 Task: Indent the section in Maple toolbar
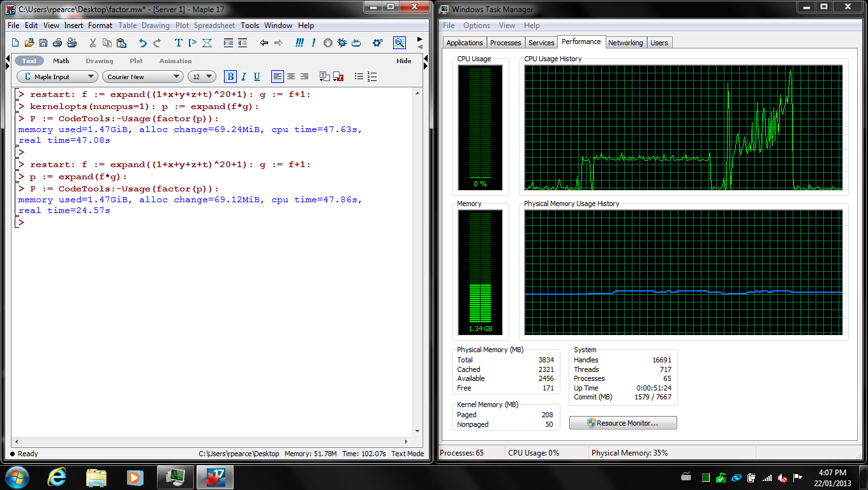[228, 43]
